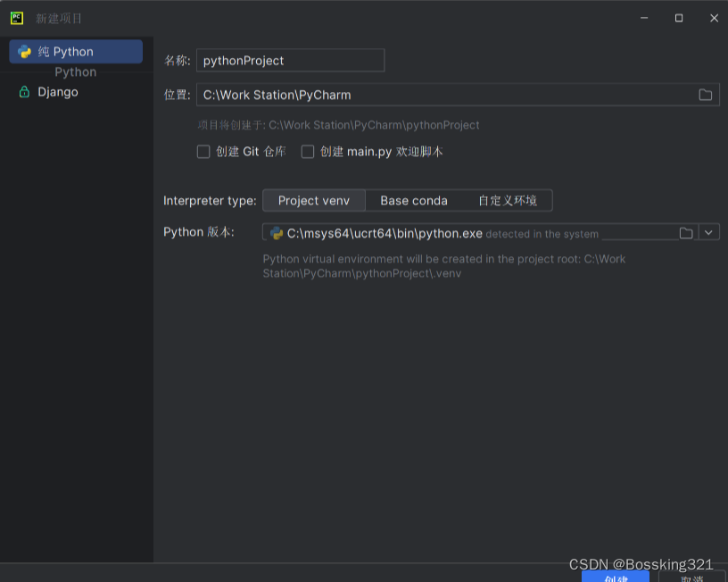Click the Python group label in sidebar

[76, 72]
